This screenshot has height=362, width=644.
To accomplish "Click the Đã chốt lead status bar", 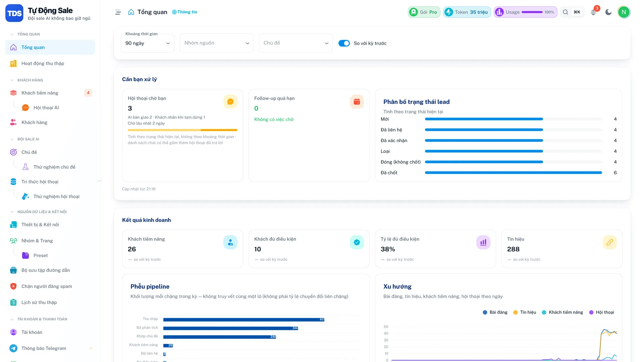I will (x=514, y=173).
